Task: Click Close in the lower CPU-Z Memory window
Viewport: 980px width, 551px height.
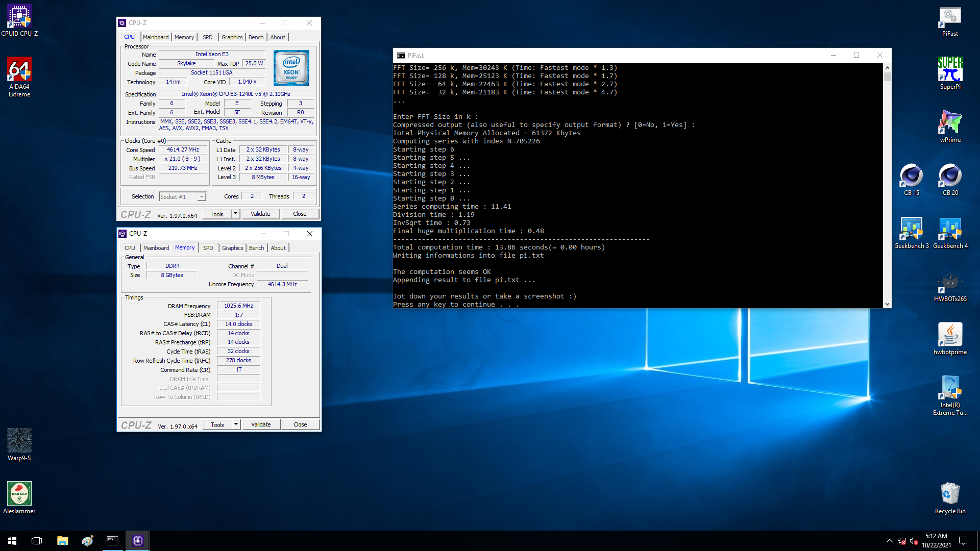Action: click(x=300, y=424)
